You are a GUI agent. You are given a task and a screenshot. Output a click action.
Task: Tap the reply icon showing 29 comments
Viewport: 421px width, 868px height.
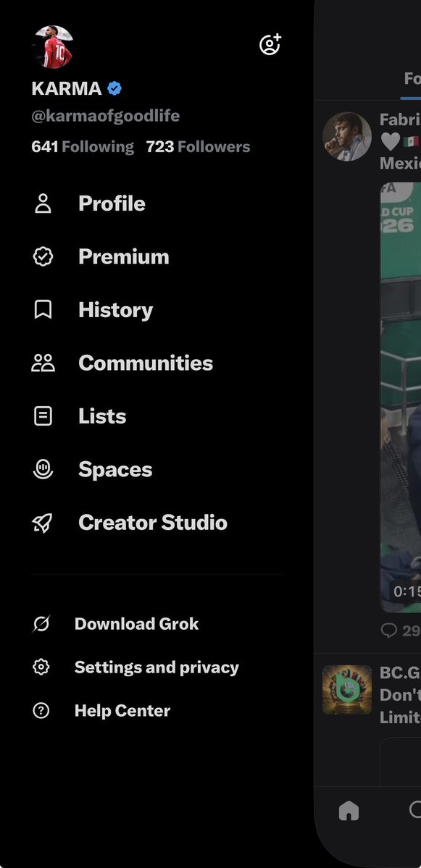(389, 631)
